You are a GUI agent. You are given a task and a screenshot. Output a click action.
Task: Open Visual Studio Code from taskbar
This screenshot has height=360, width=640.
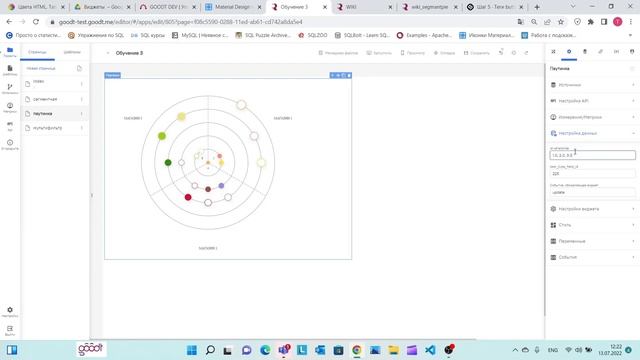click(430, 350)
